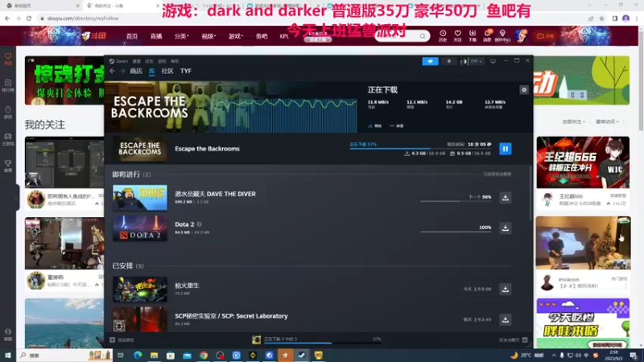
Task: Open Google Chrome from the taskbar
Action: 204,355
